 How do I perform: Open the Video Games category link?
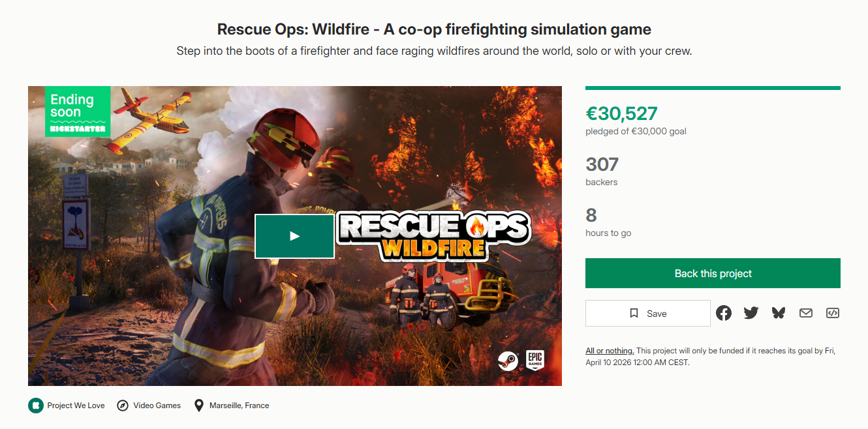[x=157, y=406]
